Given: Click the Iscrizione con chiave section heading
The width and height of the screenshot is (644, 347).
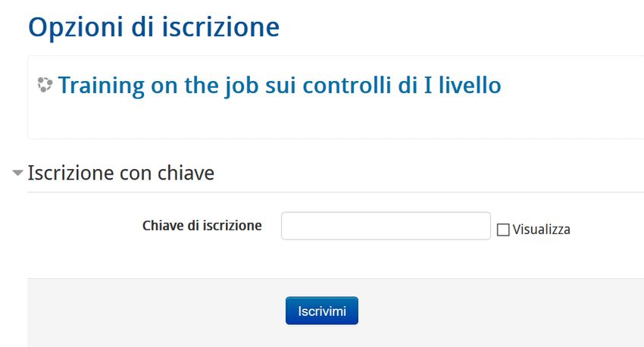Looking at the screenshot, I should click(120, 173).
